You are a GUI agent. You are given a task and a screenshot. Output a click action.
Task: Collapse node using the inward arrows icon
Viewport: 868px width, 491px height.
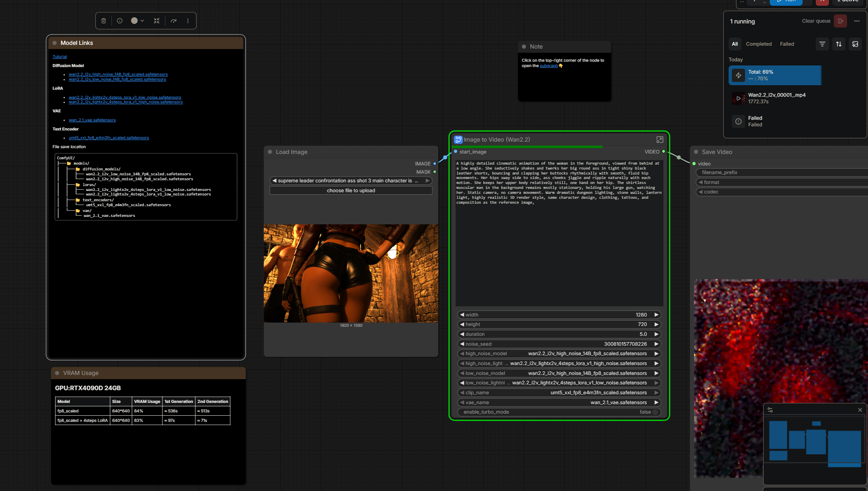(157, 21)
